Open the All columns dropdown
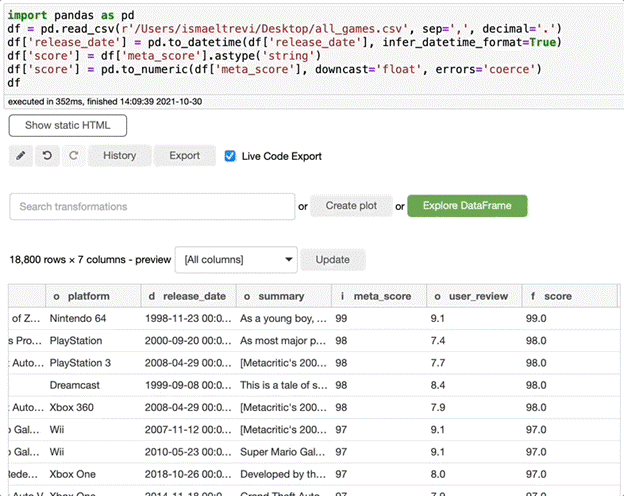624x496 pixels. (236, 260)
